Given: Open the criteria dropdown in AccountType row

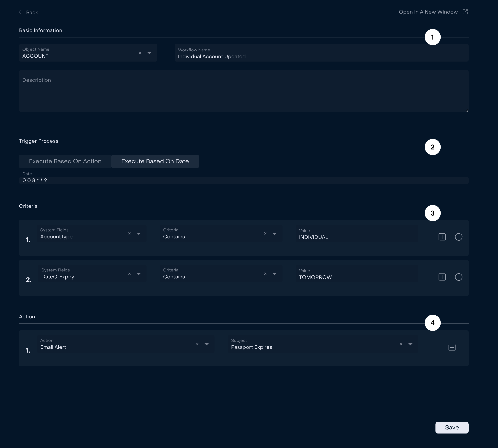Looking at the screenshot, I should click(x=275, y=234).
